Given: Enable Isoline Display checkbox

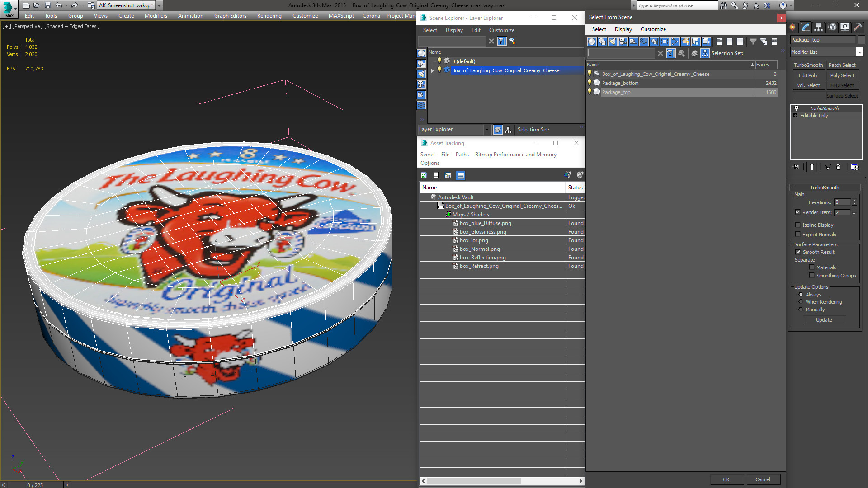Looking at the screenshot, I should pyautogui.click(x=798, y=225).
